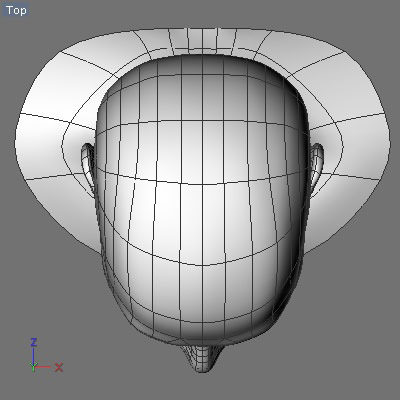
Task: Select the head mesh in viewport
Action: point(202,200)
